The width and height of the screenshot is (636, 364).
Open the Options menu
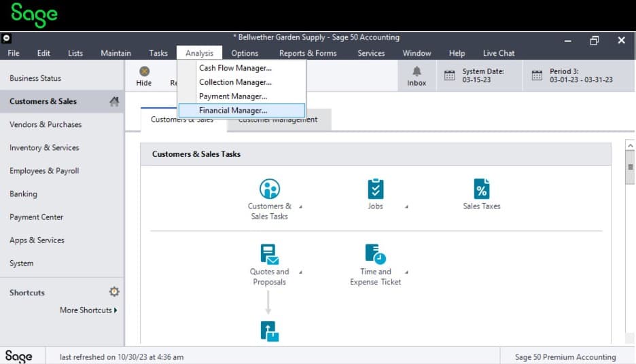pyautogui.click(x=245, y=53)
